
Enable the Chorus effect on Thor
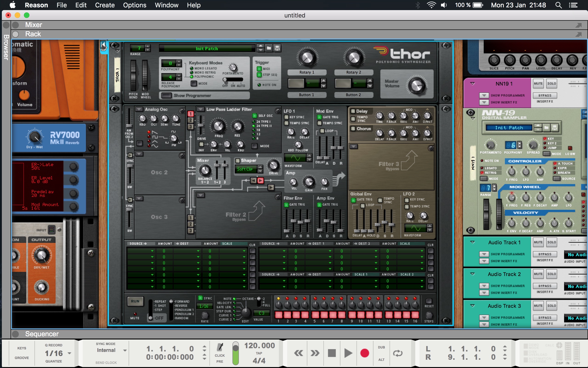pos(353,129)
